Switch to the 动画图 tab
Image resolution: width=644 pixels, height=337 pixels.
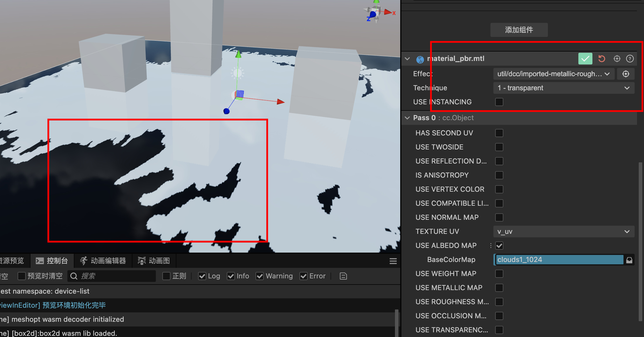pyautogui.click(x=154, y=261)
